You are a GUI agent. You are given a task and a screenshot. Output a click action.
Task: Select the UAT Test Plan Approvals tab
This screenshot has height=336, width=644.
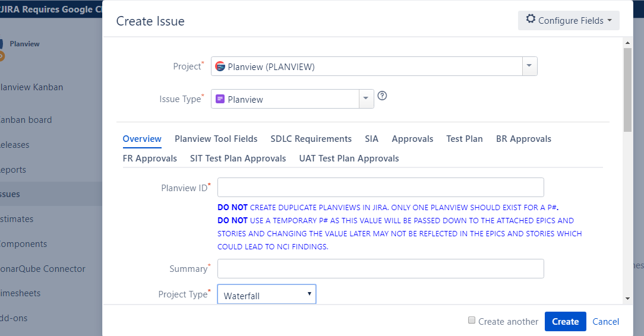tap(349, 159)
